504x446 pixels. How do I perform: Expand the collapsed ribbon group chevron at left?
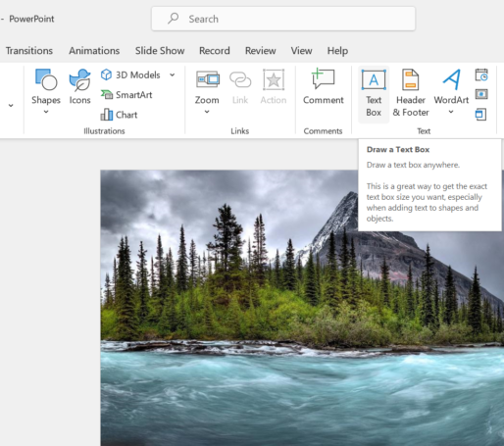pyautogui.click(x=11, y=105)
